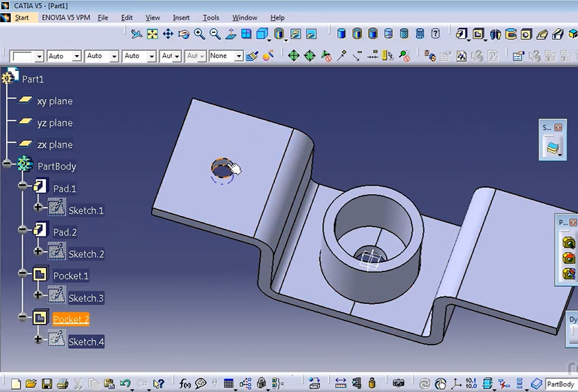
Task: Click the Fit All In view icon
Action: (x=152, y=34)
